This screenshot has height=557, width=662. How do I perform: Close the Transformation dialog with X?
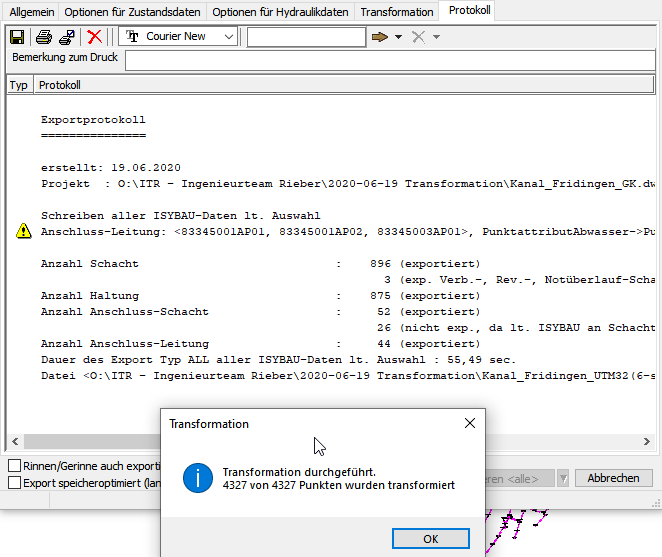pos(470,423)
